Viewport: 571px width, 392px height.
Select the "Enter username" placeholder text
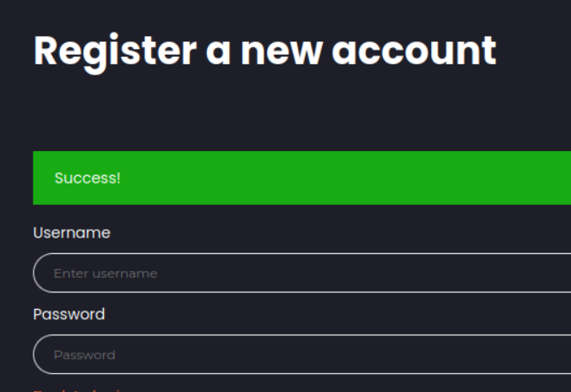pyautogui.click(x=105, y=274)
